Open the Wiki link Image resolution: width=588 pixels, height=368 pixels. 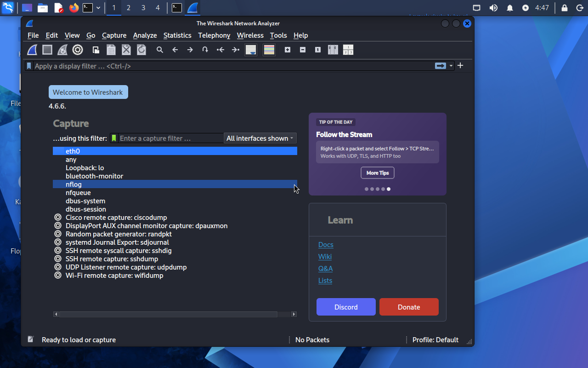(x=325, y=257)
